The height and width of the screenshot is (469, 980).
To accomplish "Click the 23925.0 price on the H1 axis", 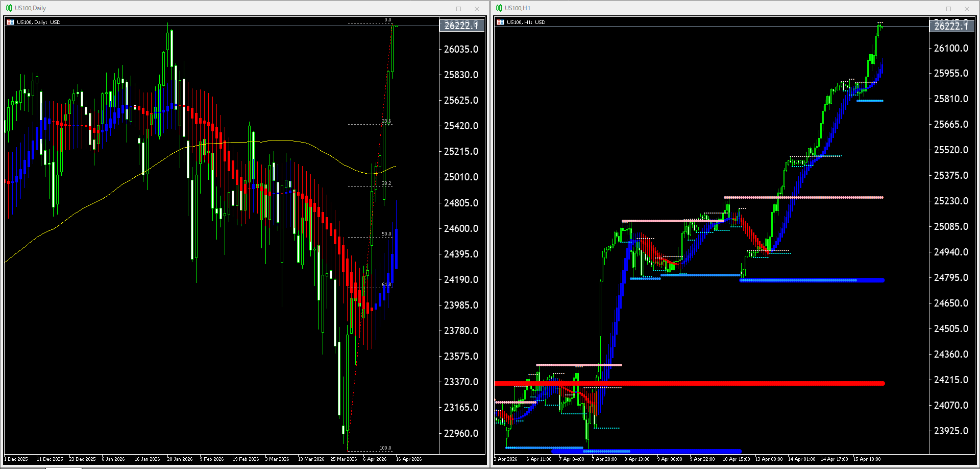I will point(951,431).
